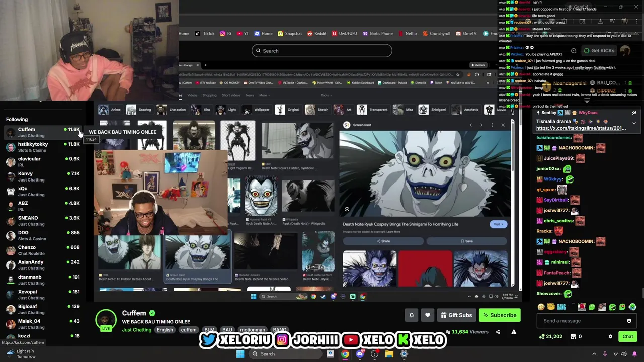Image resolution: width=644 pixels, height=362 pixels.
Task: Click taskbar Search box
Action: [285, 354]
